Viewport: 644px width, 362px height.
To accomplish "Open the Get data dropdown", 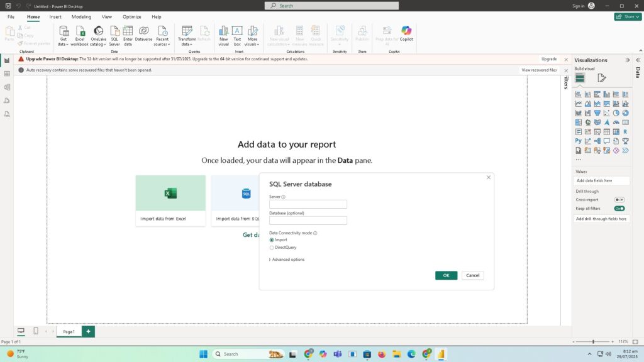I will pyautogui.click(x=63, y=36).
